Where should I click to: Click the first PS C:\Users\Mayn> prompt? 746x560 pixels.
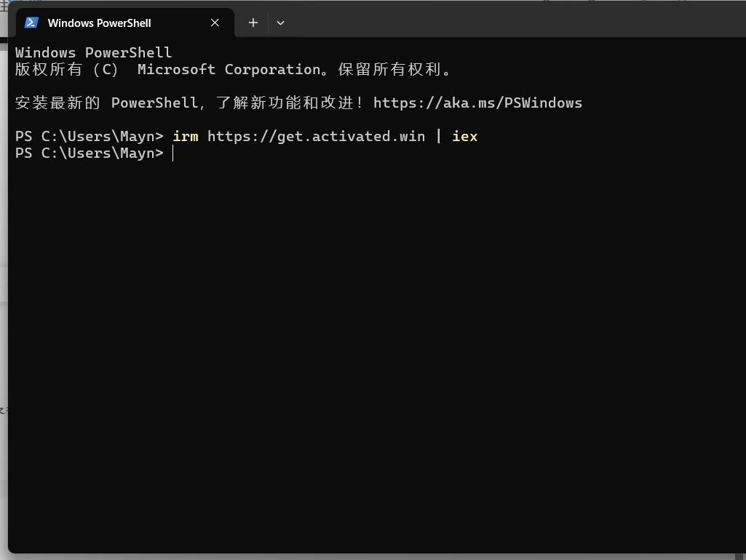(90, 137)
